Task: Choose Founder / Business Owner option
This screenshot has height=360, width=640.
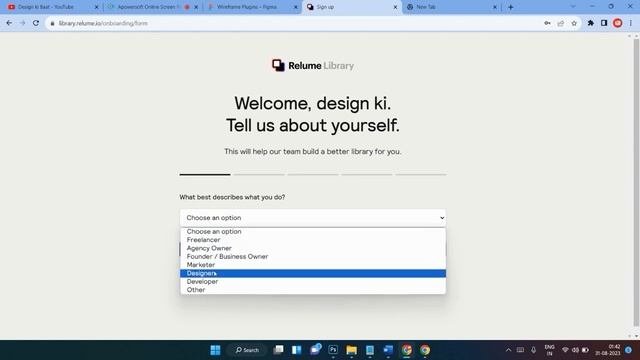Action: [313, 256]
